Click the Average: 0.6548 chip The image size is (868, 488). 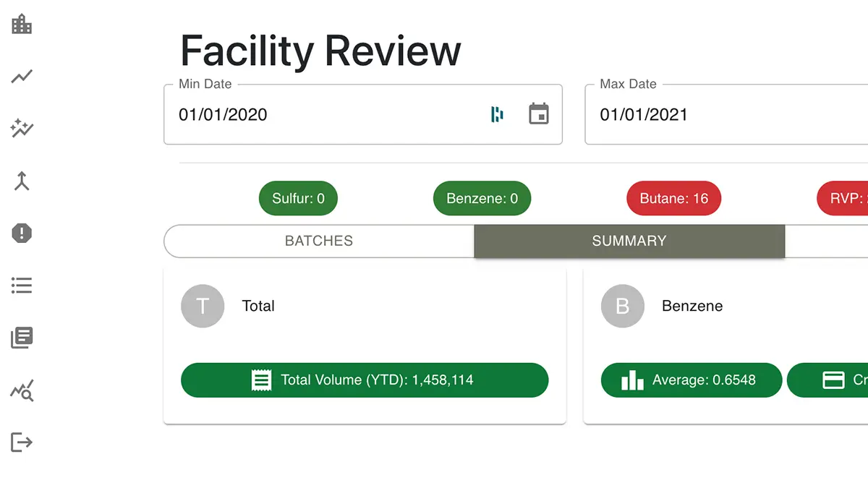tap(692, 380)
